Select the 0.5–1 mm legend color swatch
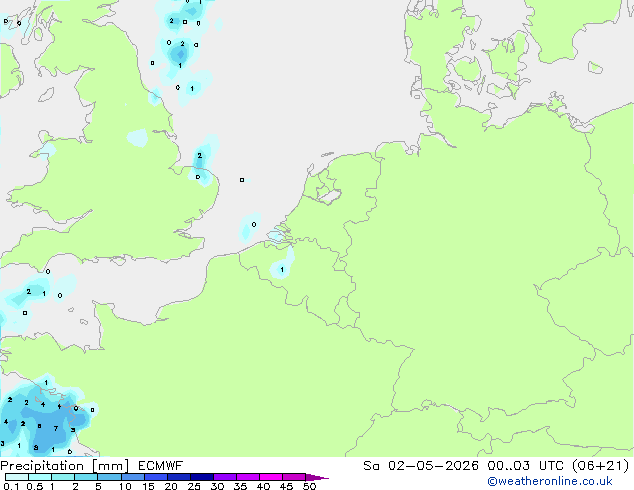634x490 pixels. click(40, 477)
